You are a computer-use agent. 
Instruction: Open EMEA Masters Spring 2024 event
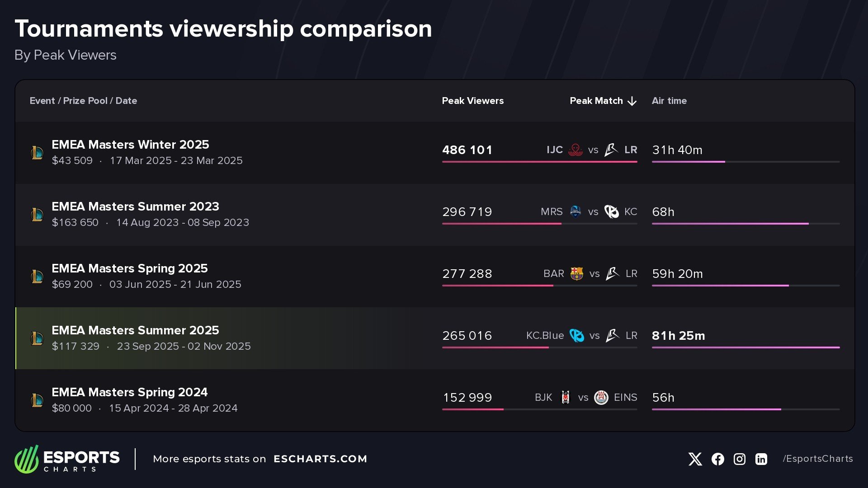pyautogui.click(x=129, y=392)
